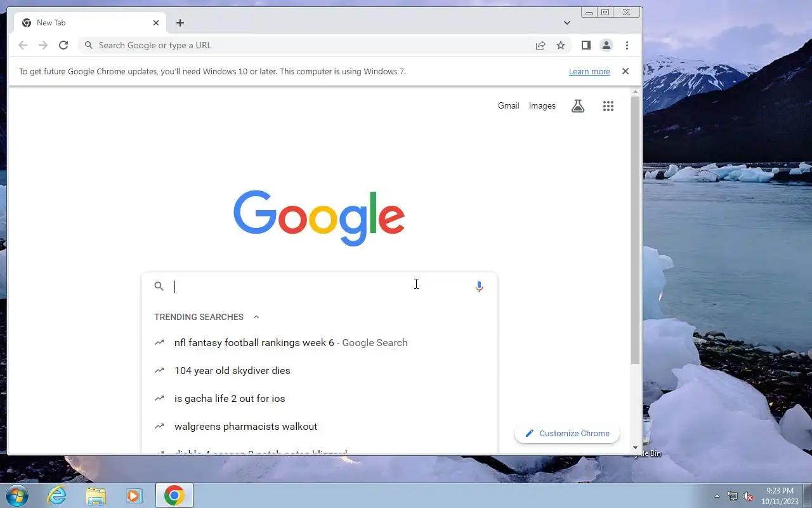Open the Images link
Viewport: 812px width, 508px height.
(542, 106)
